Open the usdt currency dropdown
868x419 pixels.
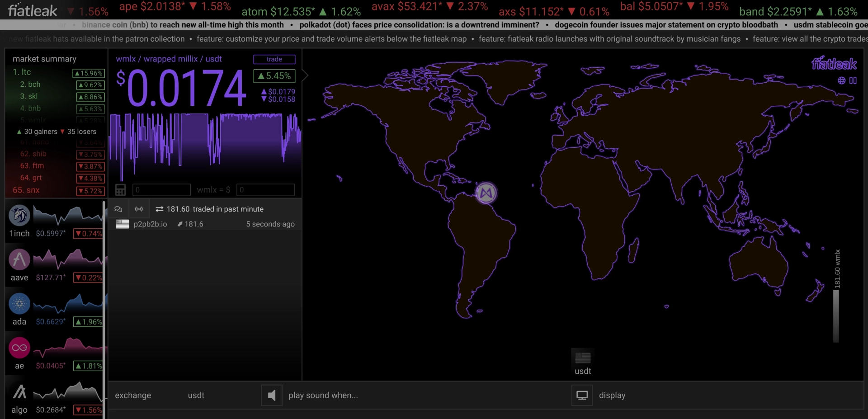pyautogui.click(x=196, y=395)
